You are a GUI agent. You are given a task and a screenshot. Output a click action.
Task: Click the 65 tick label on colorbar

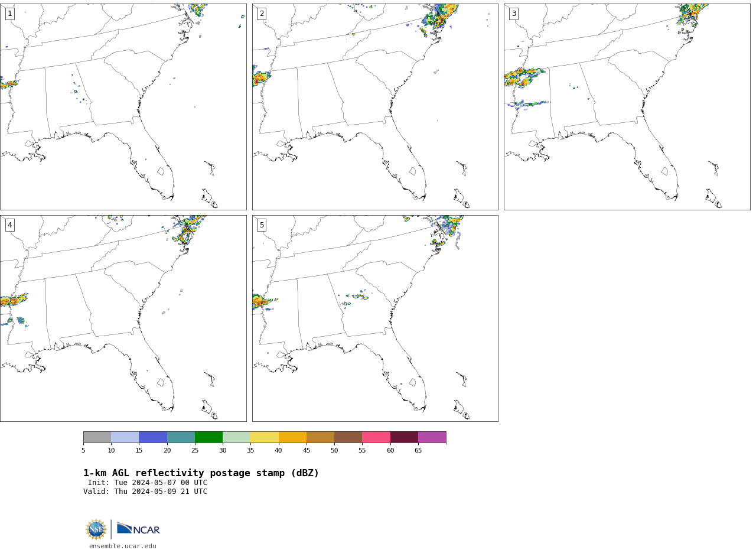[x=418, y=451]
